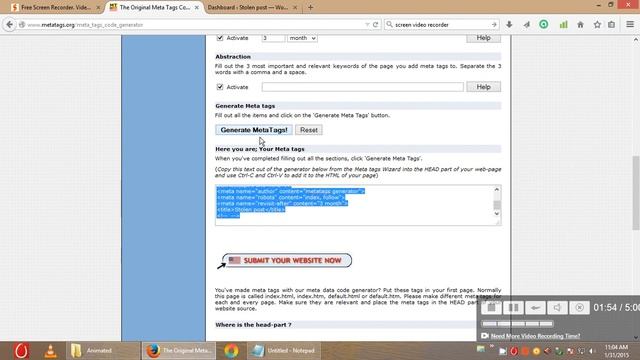Screen dimensions: 640x360
Task: Click Help next to the Abstraction field
Action: tap(483, 87)
